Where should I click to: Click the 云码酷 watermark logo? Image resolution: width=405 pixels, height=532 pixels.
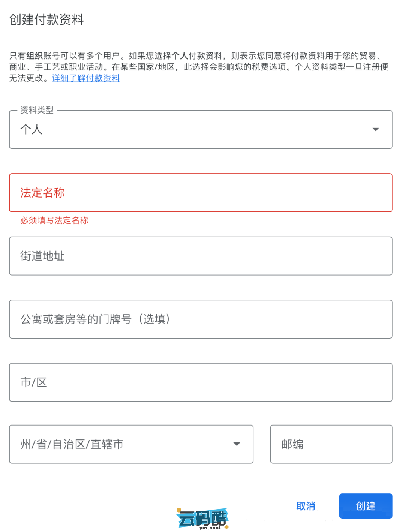click(202, 519)
